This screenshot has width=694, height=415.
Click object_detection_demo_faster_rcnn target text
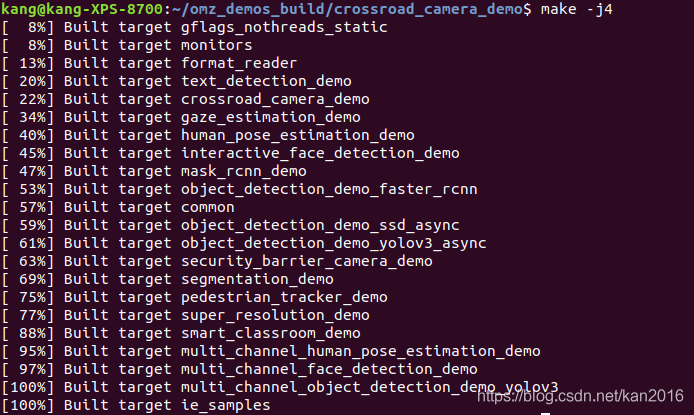point(329,189)
